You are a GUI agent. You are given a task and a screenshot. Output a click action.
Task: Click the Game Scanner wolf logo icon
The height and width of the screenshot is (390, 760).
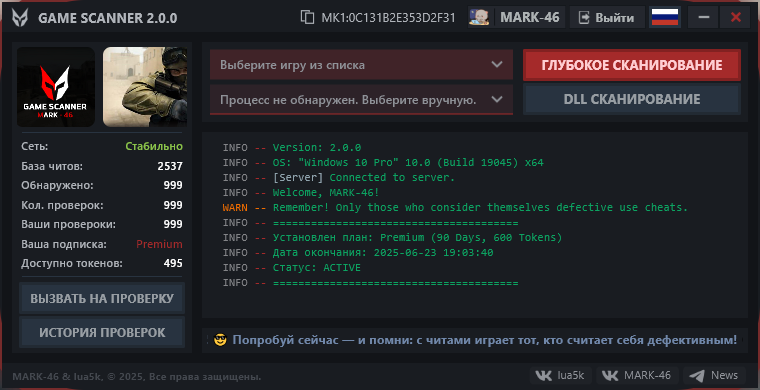pos(21,18)
